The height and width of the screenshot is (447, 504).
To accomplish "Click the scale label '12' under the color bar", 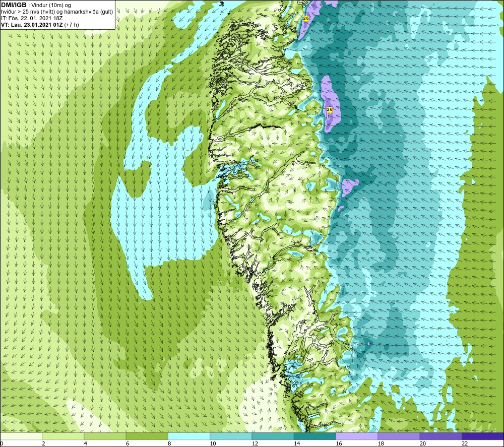I will (255, 443).
